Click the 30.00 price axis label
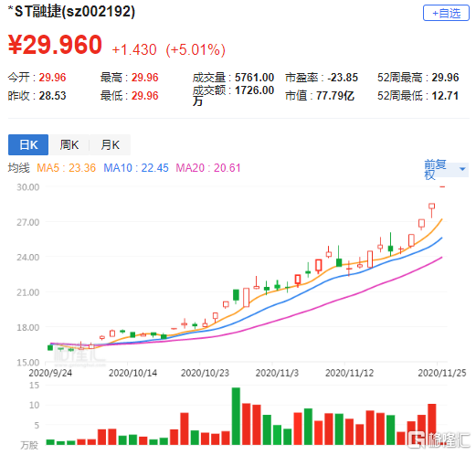Image resolution: width=476 pixels, height=455 pixels. click(27, 187)
